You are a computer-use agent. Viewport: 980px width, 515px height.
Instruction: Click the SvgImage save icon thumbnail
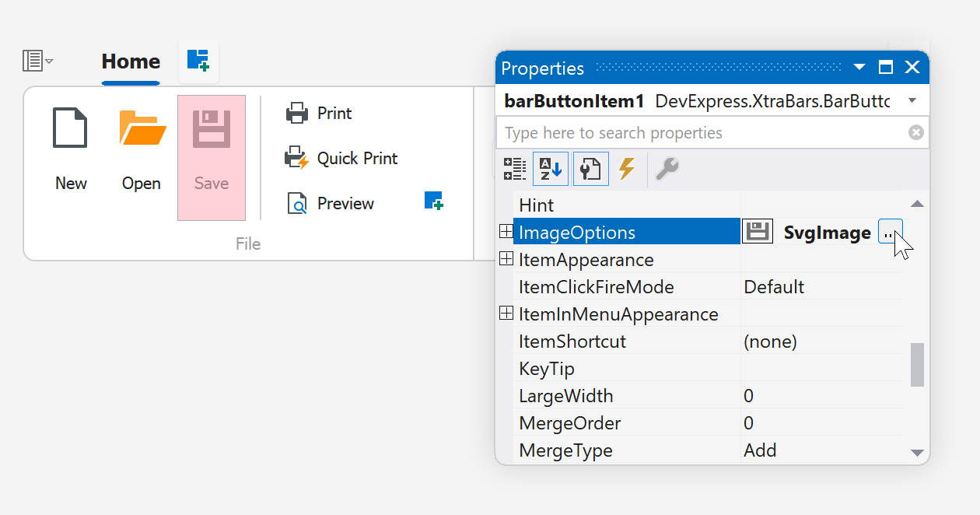(758, 232)
